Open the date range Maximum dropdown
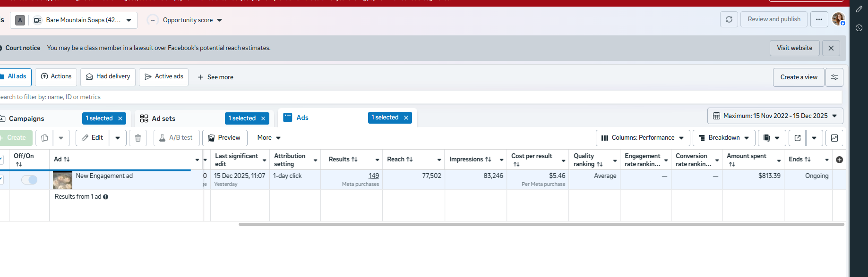The width and height of the screenshot is (868, 277). 775,116
